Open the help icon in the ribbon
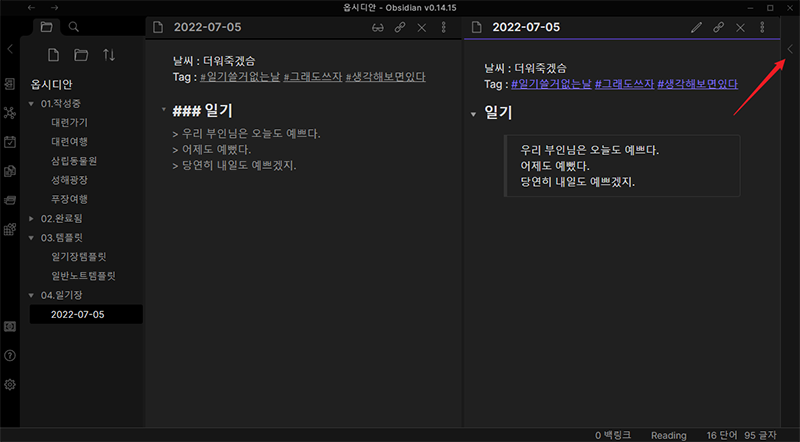800x442 pixels. [10, 355]
